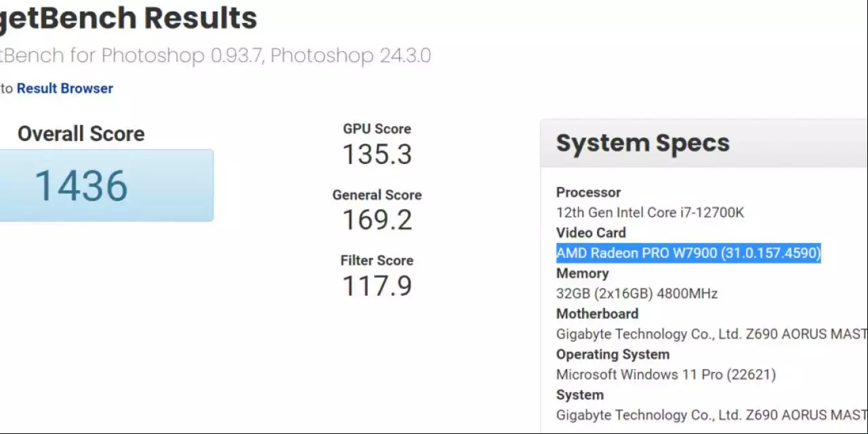Screen dimensions: 868x434
Task: Click the overall score value 1436
Action: pyautogui.click(x=81, y=186)
